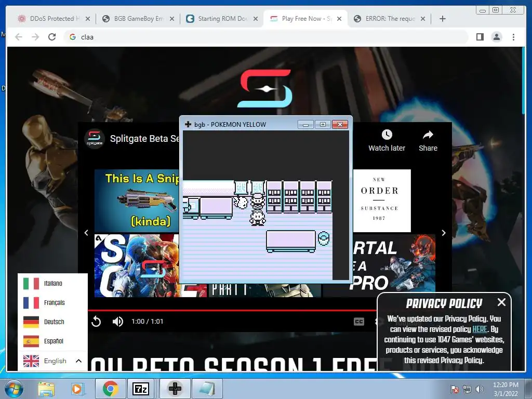Open 7-Zip from the taskbar
The width and height of the screenshot is (532, 399).
tap(141, 389)
